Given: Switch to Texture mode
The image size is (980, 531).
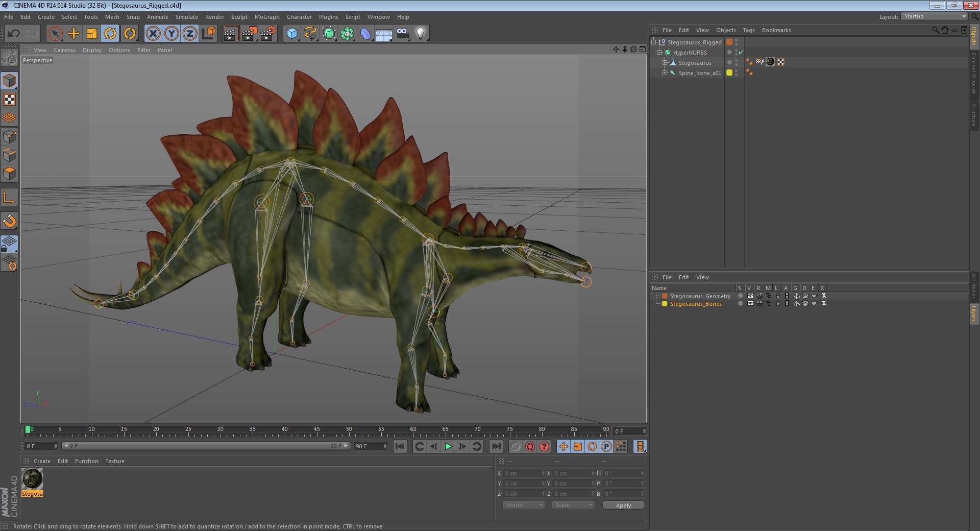Looking at the screenshot, I should point(10,100).
